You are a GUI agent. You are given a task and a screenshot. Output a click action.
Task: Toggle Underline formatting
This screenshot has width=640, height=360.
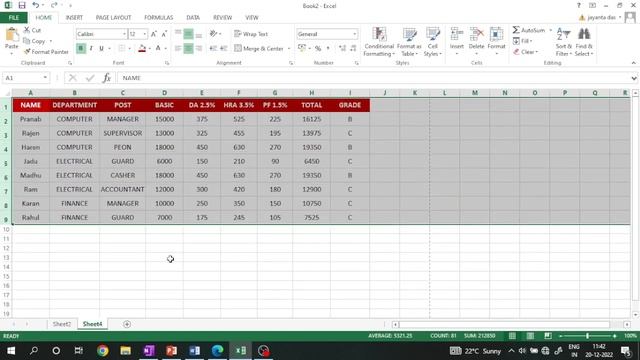pyautogui.click(x=101, y=49)
